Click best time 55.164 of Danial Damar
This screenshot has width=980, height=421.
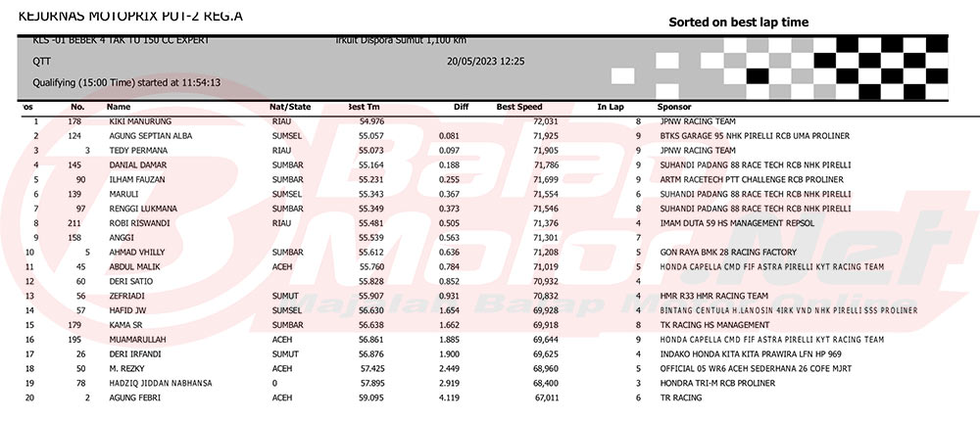click(x=371, y=164)
